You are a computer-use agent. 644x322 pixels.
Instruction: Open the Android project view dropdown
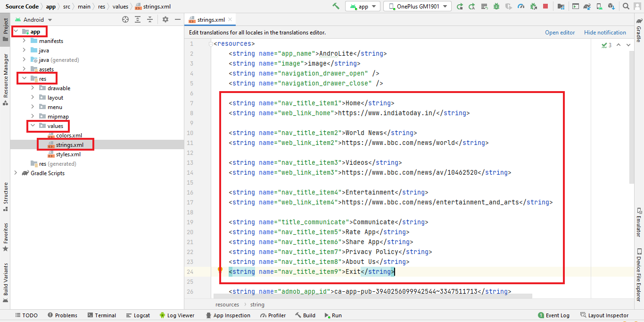pyautogui.click(x=33, y=20)
